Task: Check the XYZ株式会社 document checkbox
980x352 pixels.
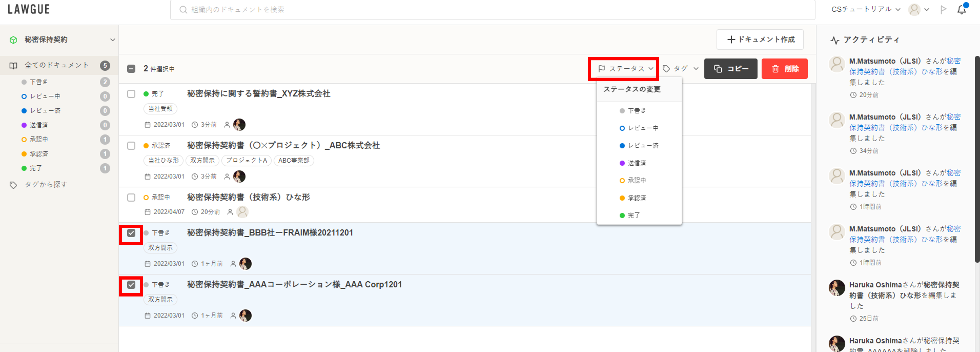Action: pos(131,94)
